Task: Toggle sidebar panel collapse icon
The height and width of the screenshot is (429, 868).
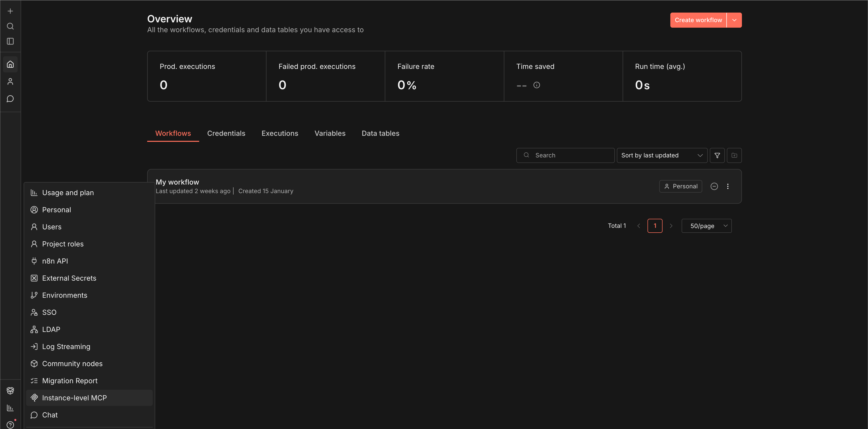Action: 10,41
